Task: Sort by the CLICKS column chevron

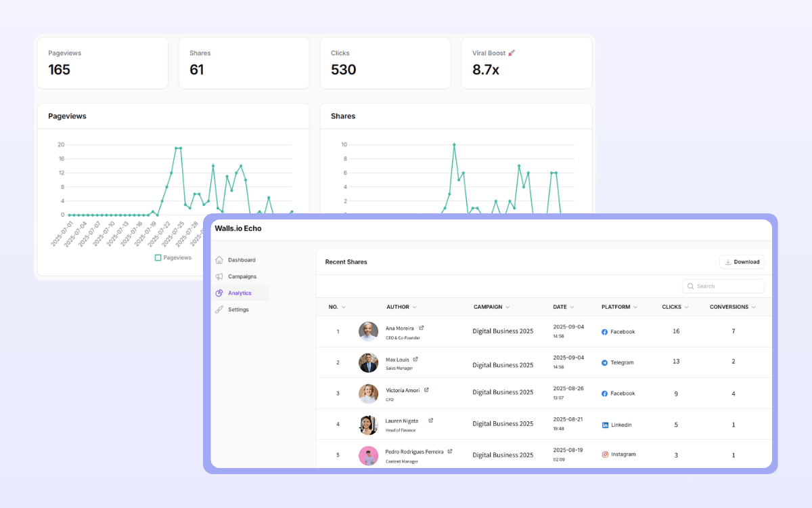Action: point(687,308)
